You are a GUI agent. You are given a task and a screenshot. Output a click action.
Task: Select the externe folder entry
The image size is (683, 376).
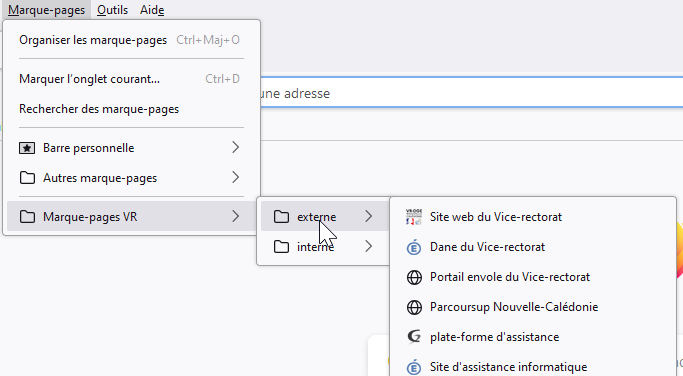pyautogui.click(x=325, y=217)
